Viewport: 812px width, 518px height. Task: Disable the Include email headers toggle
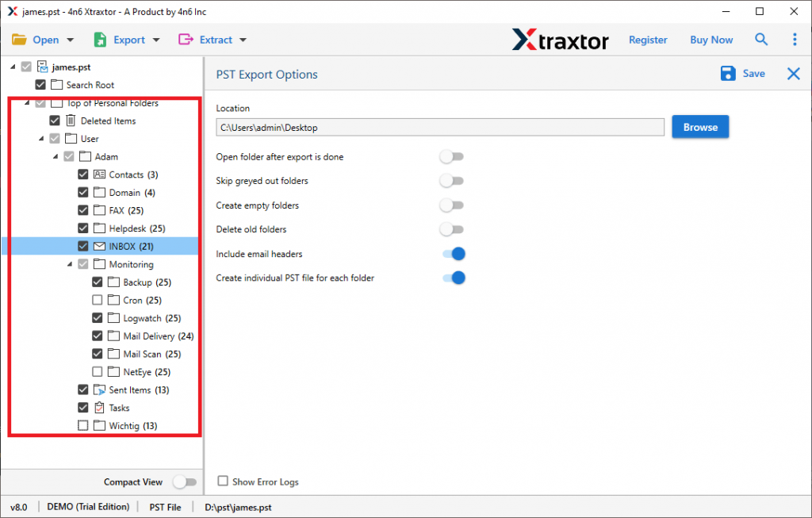pyautogui.click(x=452, y=254)
